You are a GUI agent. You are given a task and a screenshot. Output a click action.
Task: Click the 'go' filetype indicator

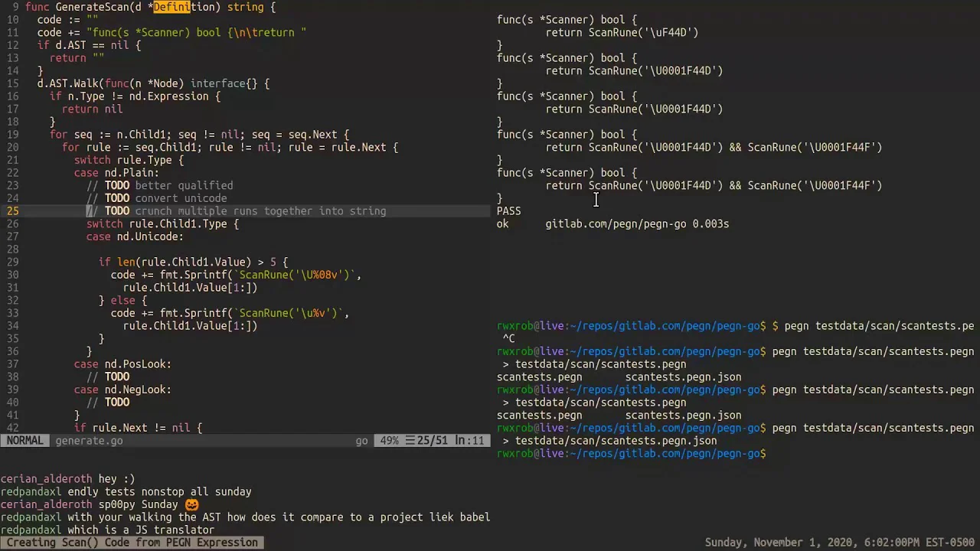point(361,441)
